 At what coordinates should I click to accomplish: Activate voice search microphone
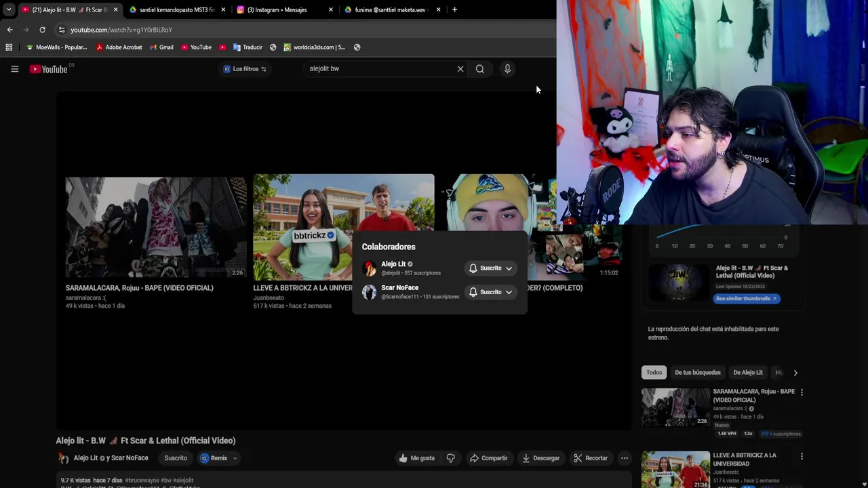(507, 68)
